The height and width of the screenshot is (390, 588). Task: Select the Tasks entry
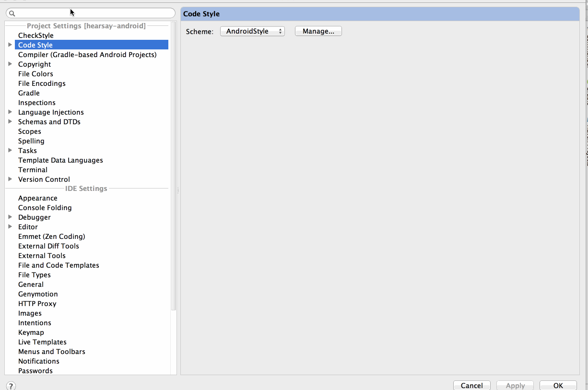click(x=27, y=151)
